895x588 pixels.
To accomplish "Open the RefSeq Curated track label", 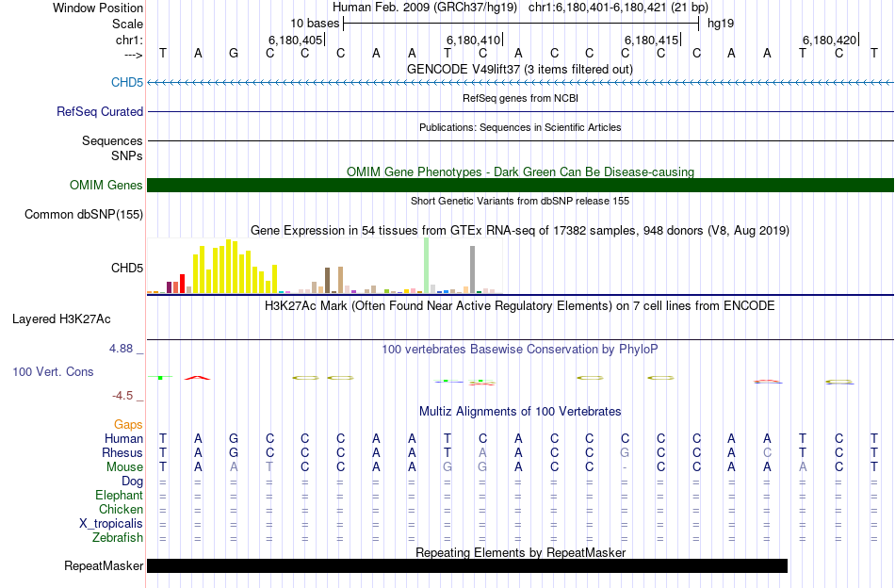I will click(x=99, y=111).
